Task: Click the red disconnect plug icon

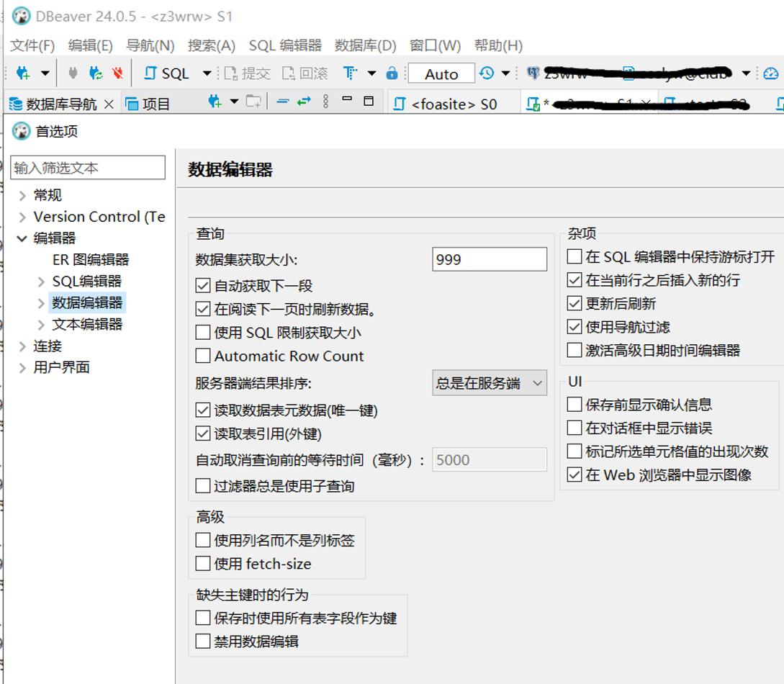Action: (x=118, y=73)
